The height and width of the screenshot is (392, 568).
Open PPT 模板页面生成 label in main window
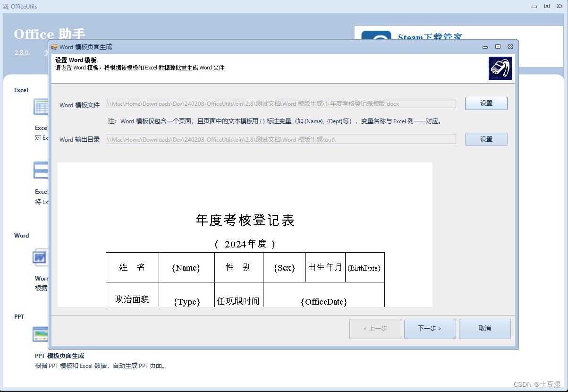click(59, 356)
